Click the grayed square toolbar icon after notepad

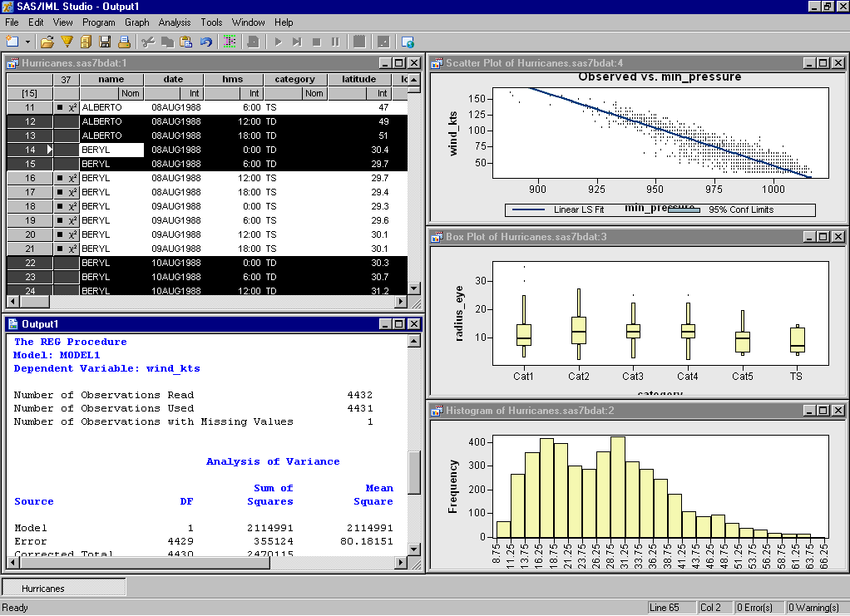pyautogui.click(x=383, y=42)
